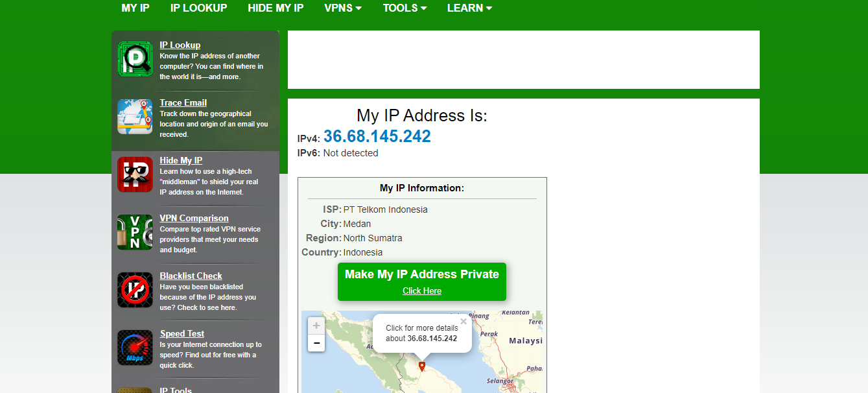Screen dimensions: 868x393
Task: Open the MY IP menu item
Action: coord(135,8)
